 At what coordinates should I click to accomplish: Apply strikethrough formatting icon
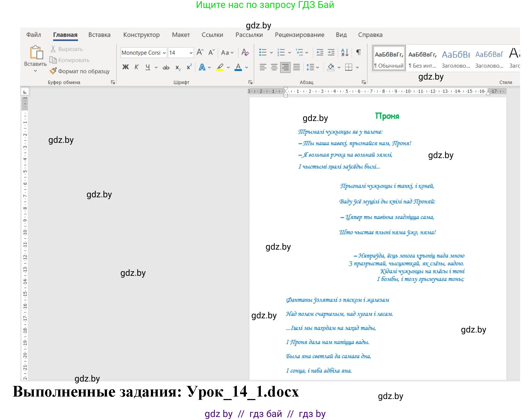pyautogui.click(x=166, y=67)
